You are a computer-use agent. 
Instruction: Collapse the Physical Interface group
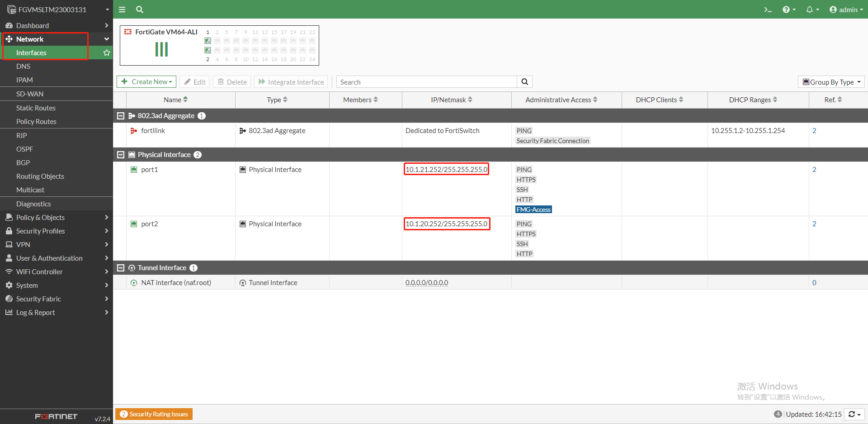tap(121, 155)
